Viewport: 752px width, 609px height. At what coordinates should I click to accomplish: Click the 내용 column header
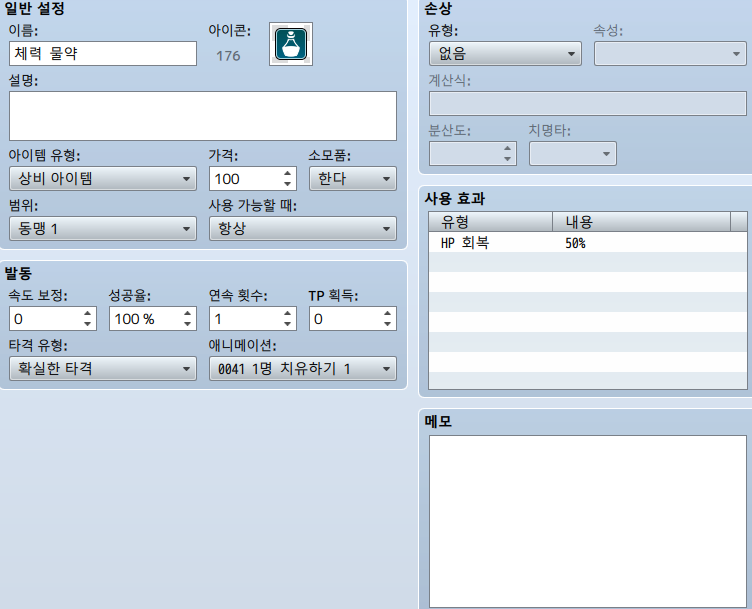(x=641, y=222)
